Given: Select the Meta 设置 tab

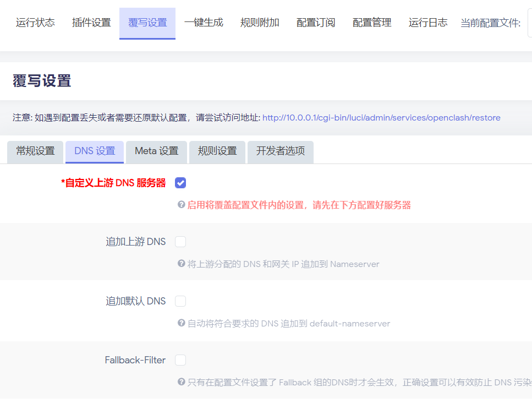Looking at the screenshot, I should click(x=157, y=151).
